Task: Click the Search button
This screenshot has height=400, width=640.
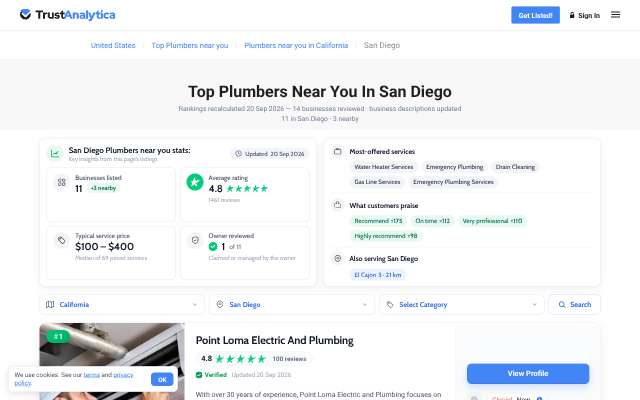Action: [575, 304]
